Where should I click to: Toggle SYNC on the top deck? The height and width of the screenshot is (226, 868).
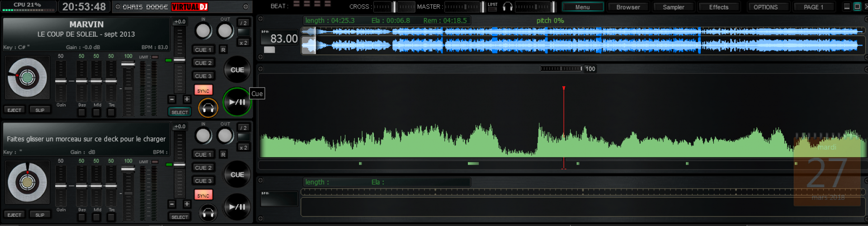point(203,91)
